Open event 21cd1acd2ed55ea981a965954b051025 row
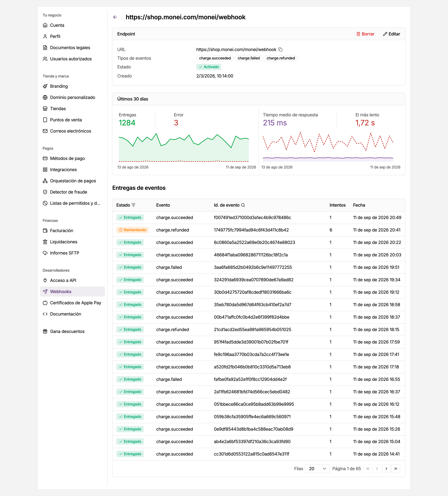 coord(259,330)
